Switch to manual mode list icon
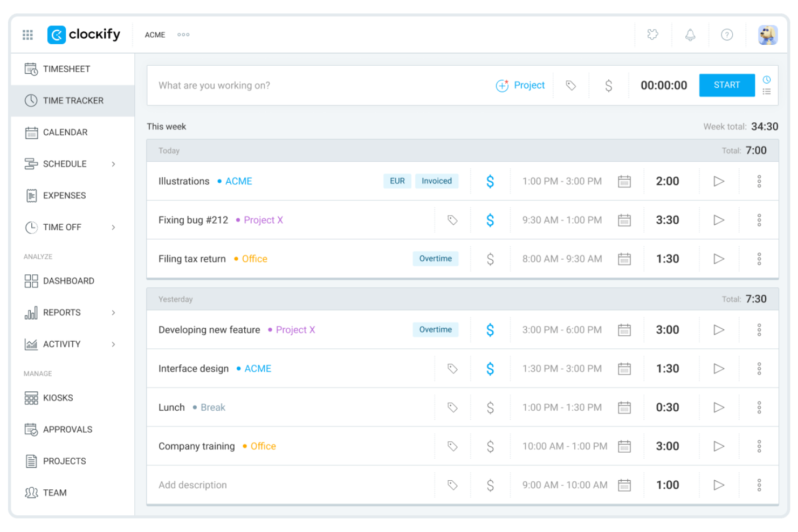The image size is (798, 532). pos(766,92)
